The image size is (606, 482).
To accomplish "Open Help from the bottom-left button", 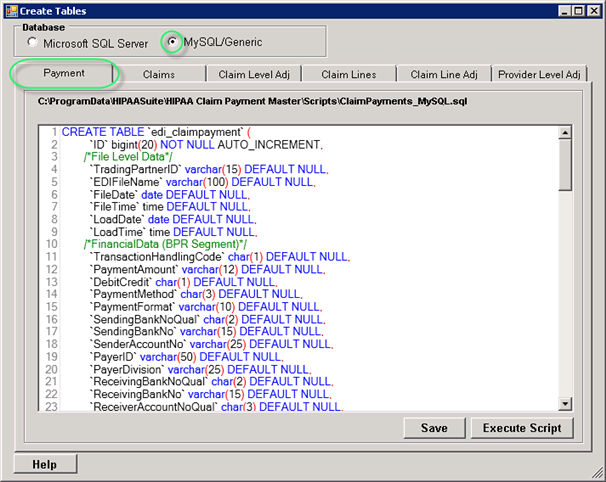I will [x=45, y=464].
